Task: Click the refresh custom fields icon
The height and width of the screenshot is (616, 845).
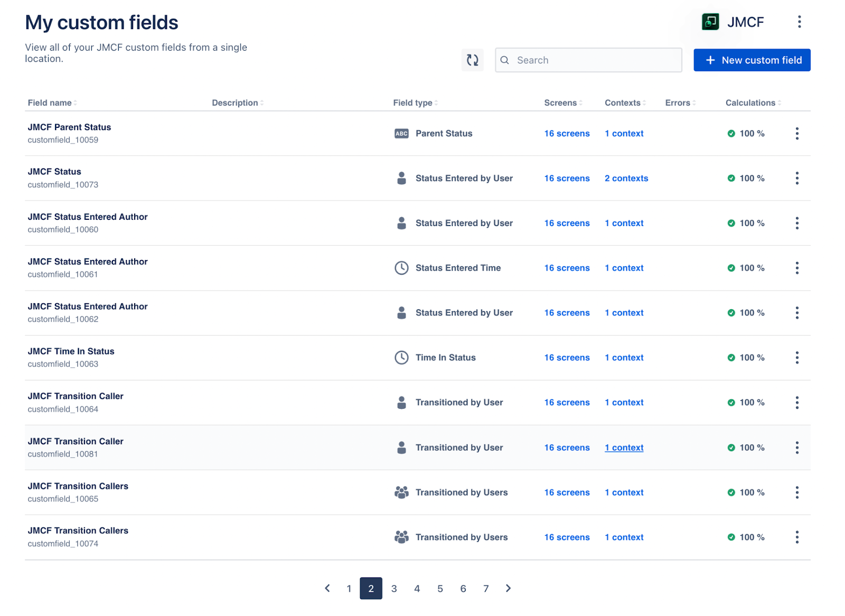Action: (x=472, y=60)
